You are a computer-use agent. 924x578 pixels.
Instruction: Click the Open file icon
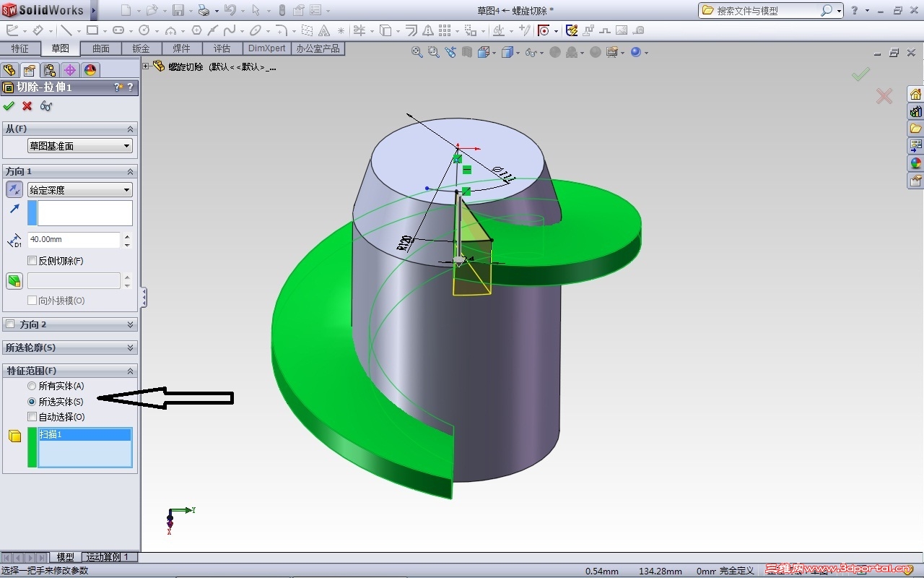[152, 10]
